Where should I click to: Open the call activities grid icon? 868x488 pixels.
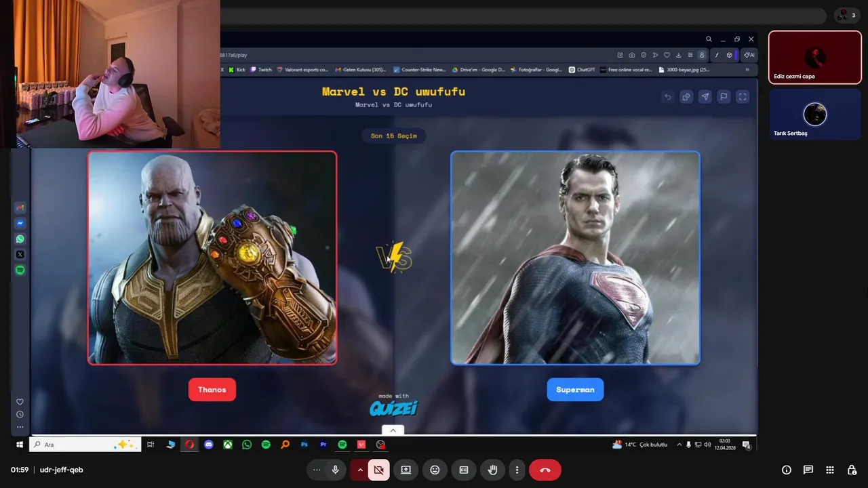[x=830, y=470]
